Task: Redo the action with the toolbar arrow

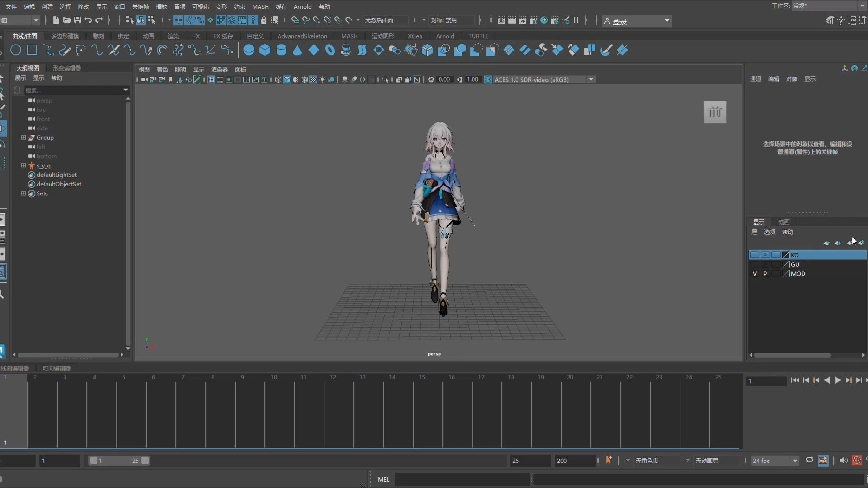Action: (99, 20)
